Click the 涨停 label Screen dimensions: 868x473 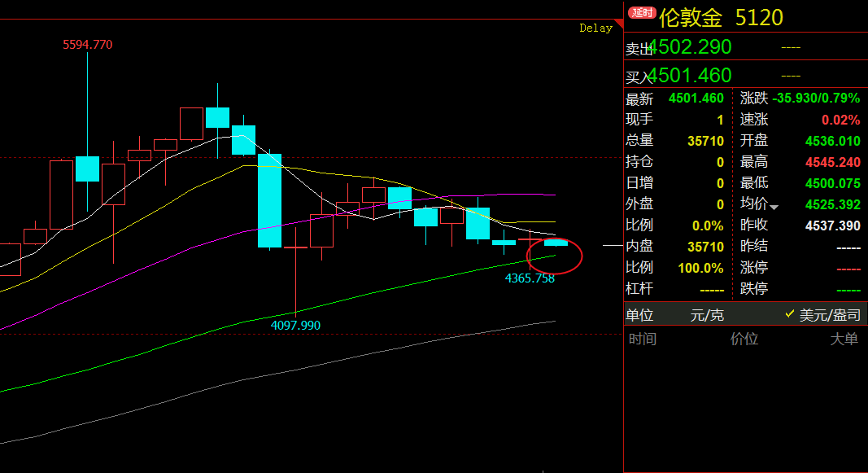754,268
